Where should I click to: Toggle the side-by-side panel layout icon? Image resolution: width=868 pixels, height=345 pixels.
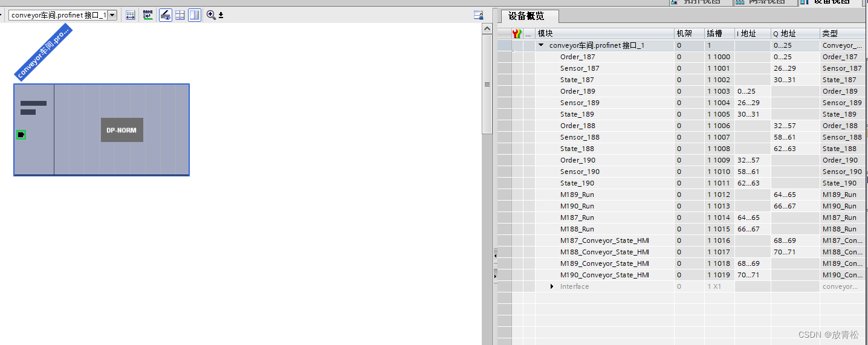[x=195, y=15]
